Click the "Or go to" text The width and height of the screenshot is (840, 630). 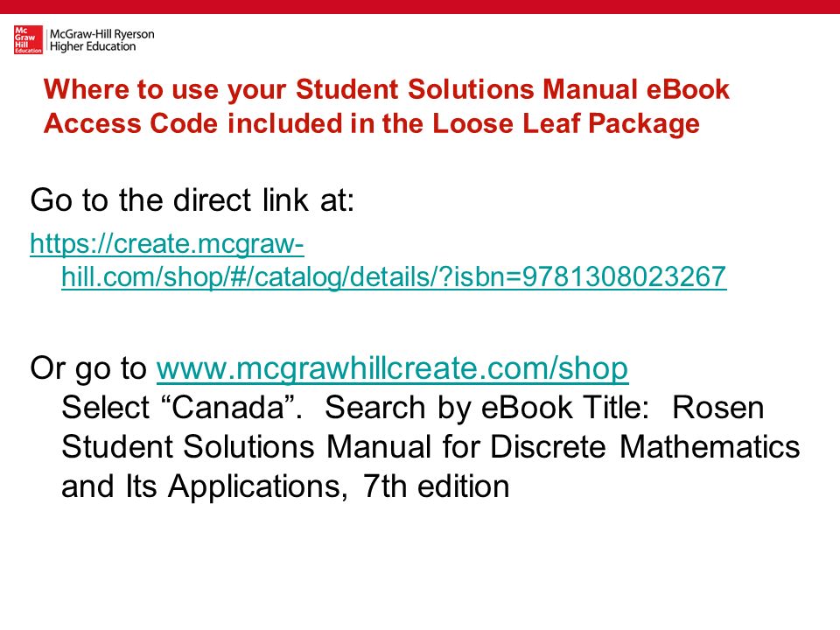click(x=88, y=368)
